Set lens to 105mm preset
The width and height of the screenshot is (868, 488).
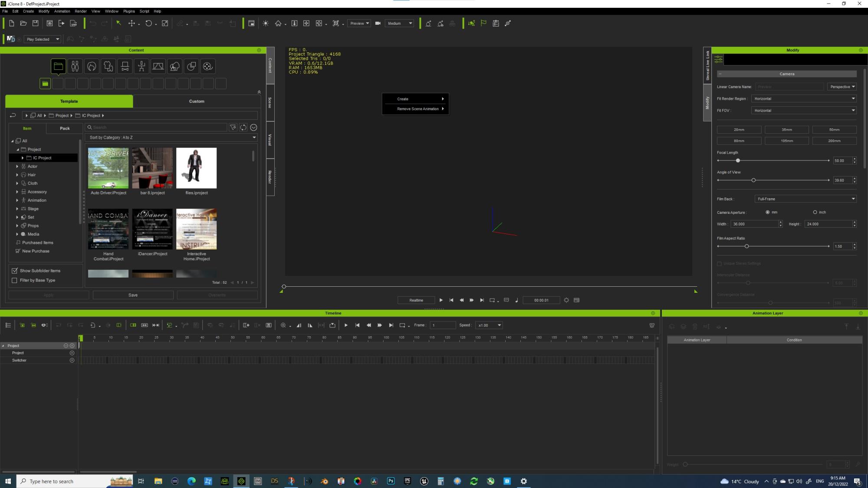[786, 141]
